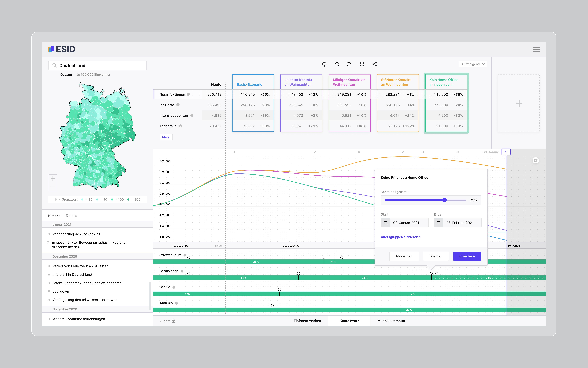Screen dimensions: 588x368
Task: Click Altersgruppen einblenden link
Action: [x=401, y=237]
